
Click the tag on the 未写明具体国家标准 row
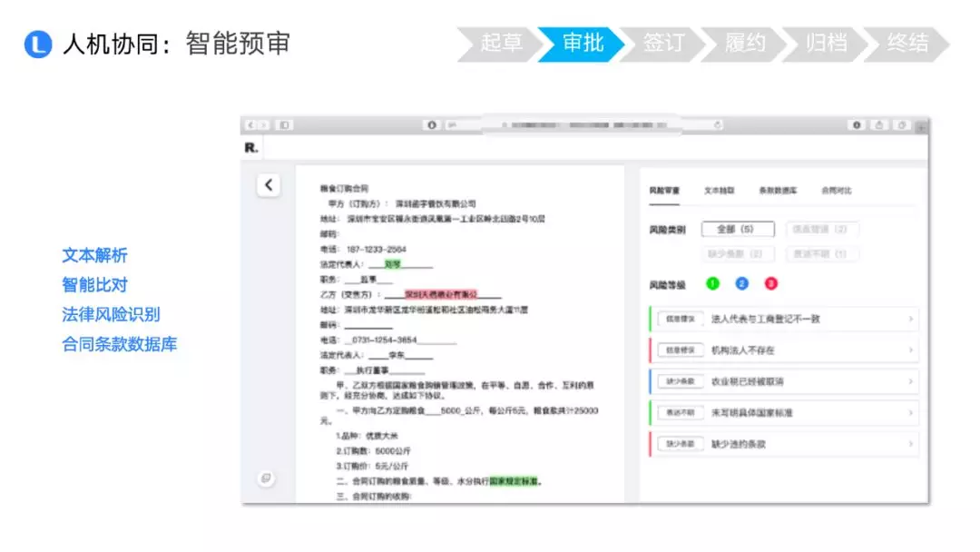[680, 413]
